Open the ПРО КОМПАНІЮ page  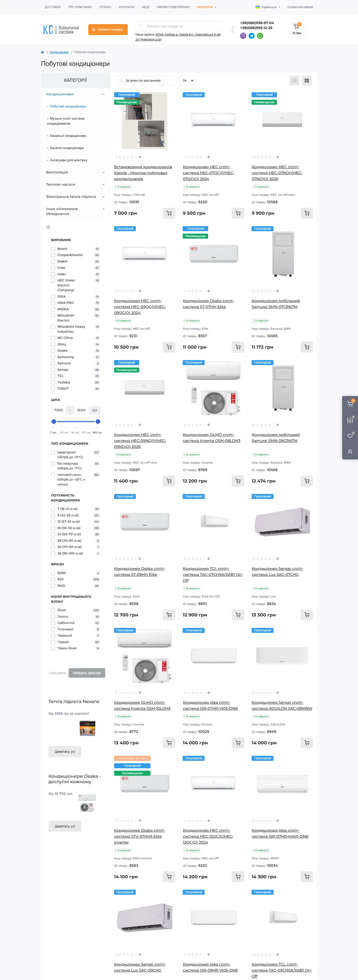click(x=80, y=7)
